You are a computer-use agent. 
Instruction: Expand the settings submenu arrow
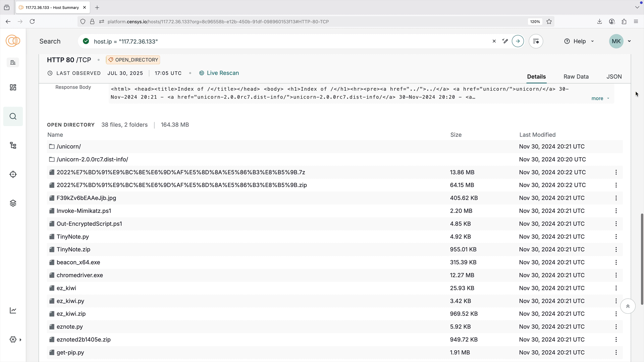point(20,340)
